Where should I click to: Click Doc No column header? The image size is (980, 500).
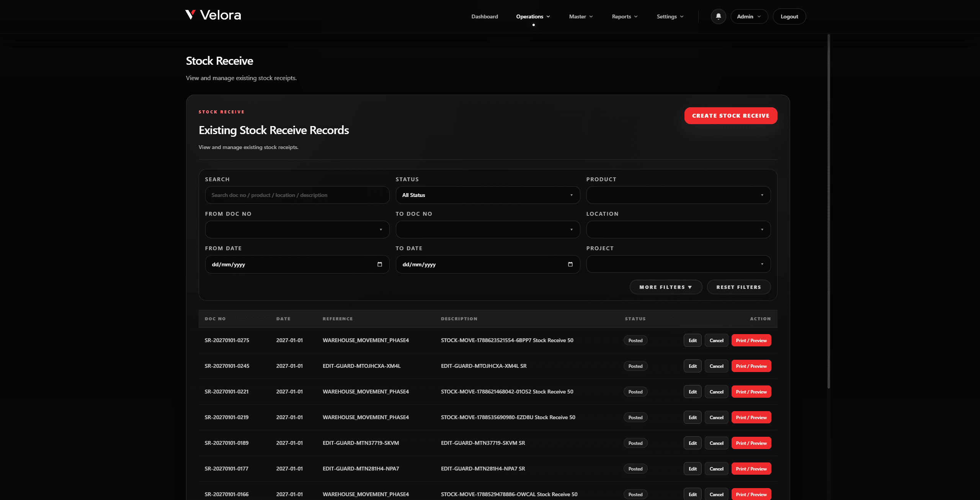coord(215,319)
